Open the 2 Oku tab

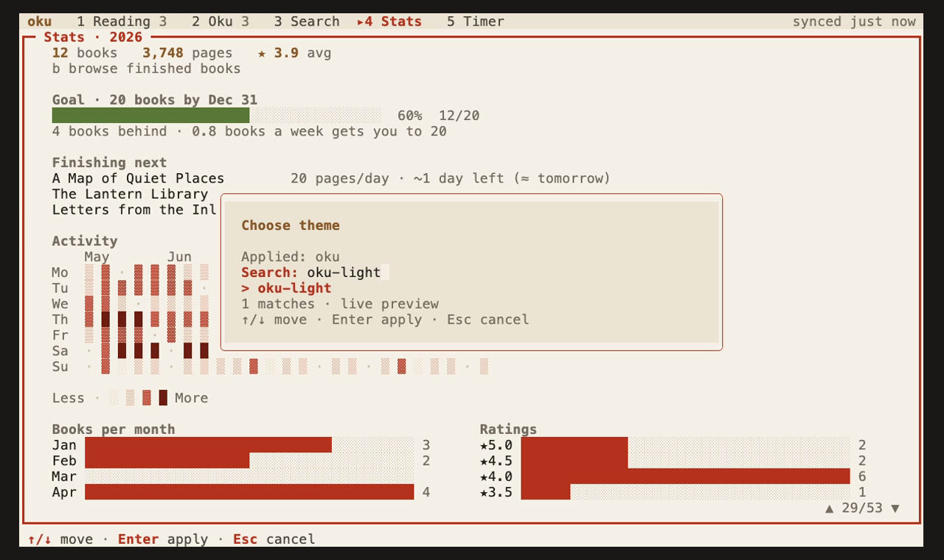221,21
